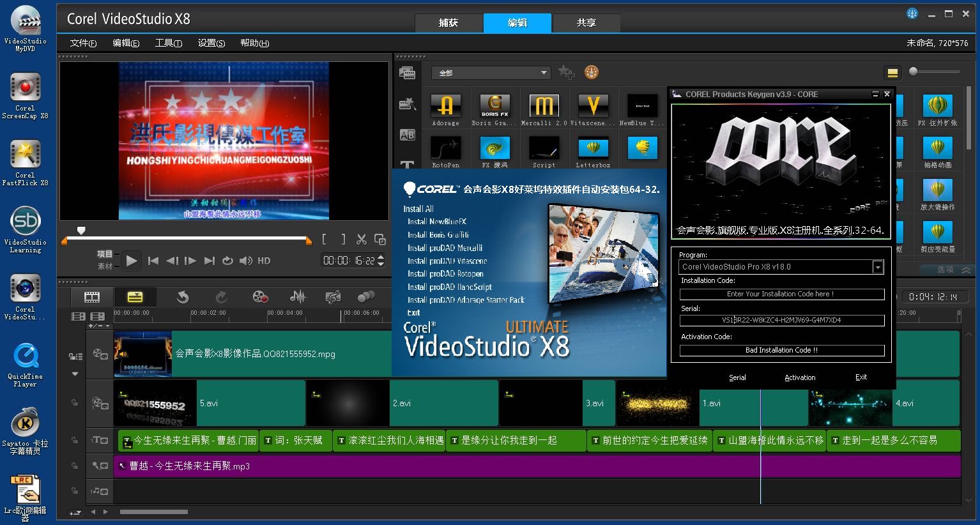The width and height of the screenshot is (980, 525).
Task: Toggle HD preview mode
Action: tap(264, 261)
